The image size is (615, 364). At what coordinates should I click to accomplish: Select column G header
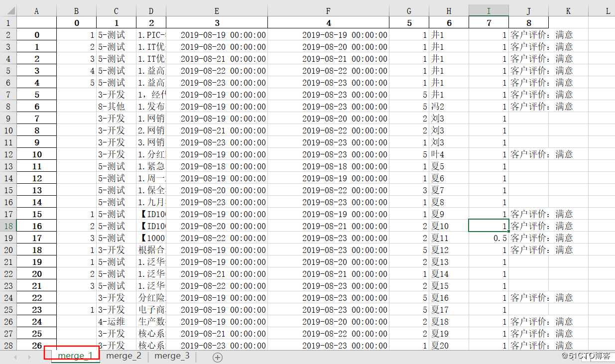point(409,11)
